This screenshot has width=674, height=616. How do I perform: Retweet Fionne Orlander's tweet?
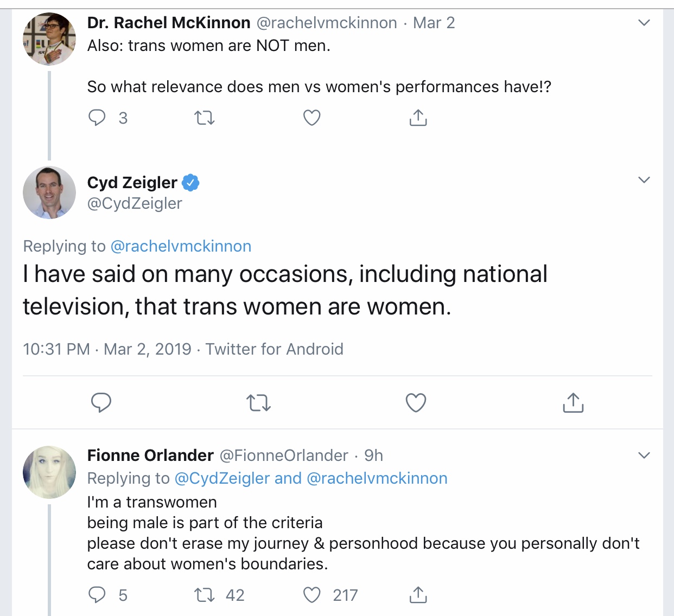(x=205, y=595)
